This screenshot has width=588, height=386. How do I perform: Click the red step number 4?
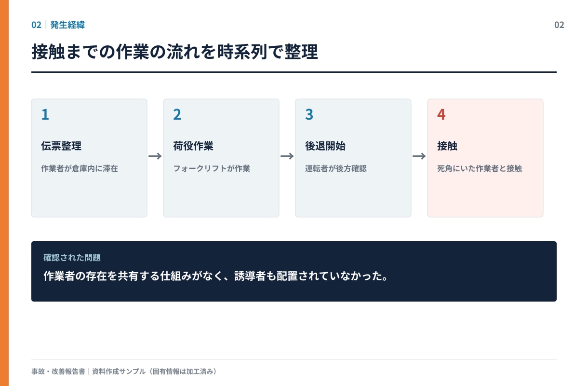coord(441,114)
